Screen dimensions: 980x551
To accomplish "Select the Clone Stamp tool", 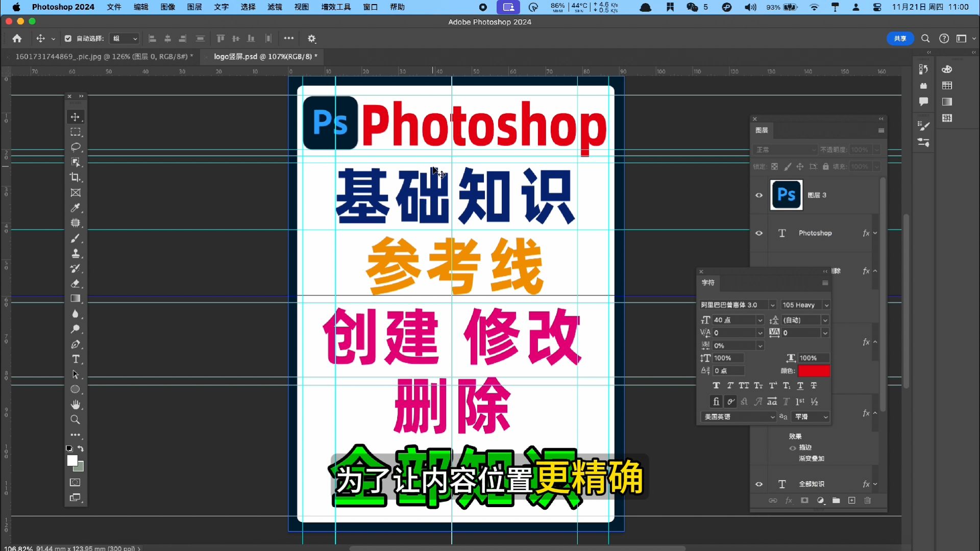I will point(76,253).
